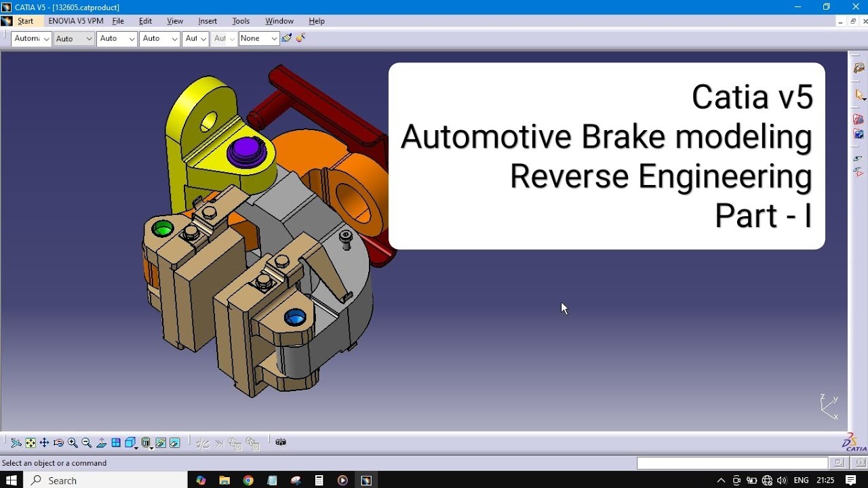The width and height of the screenshot is (868, 488).
Task: Open the 'Autom' fill color dropdown
Action: 31,39
